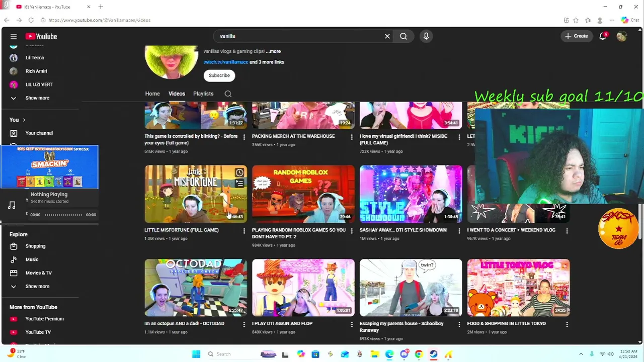
Task: Open the Create upload menu
Action: pyautogui.click(x=577, y=36)
